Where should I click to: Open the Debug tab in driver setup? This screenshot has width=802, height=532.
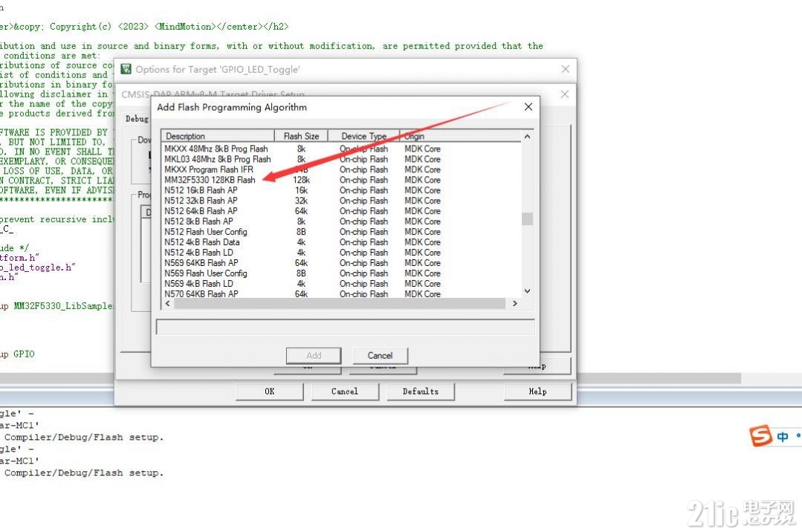[x=137, y=119]
